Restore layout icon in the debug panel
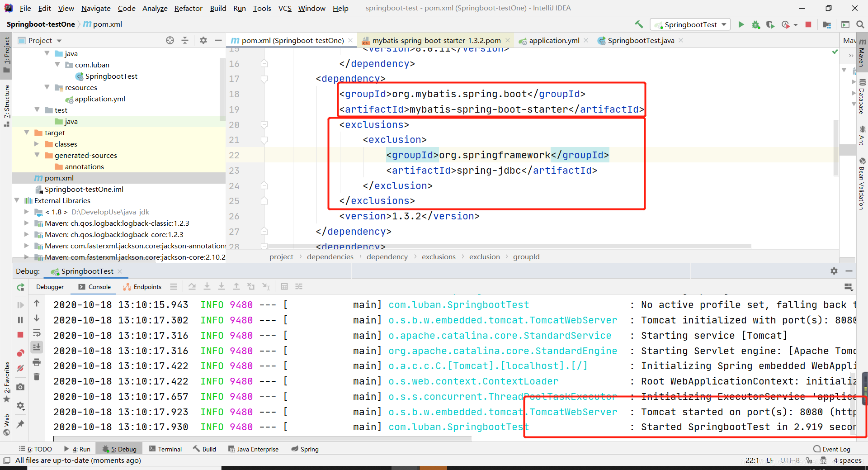The height and width of the screenshot is (470, 868). pos(849,287)
